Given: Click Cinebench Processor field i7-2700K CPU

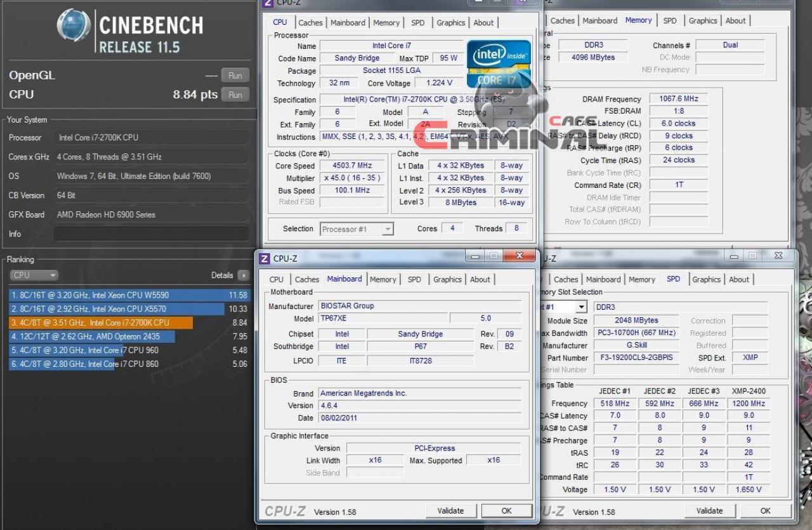Looking at the screenshot, I should [x=151, y=138].
